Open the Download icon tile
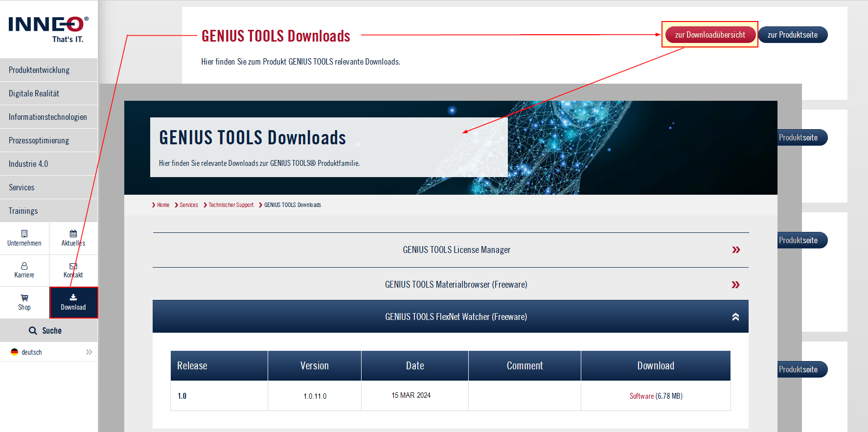The height and width of the screenshot is (432, 868). (73, 302)
